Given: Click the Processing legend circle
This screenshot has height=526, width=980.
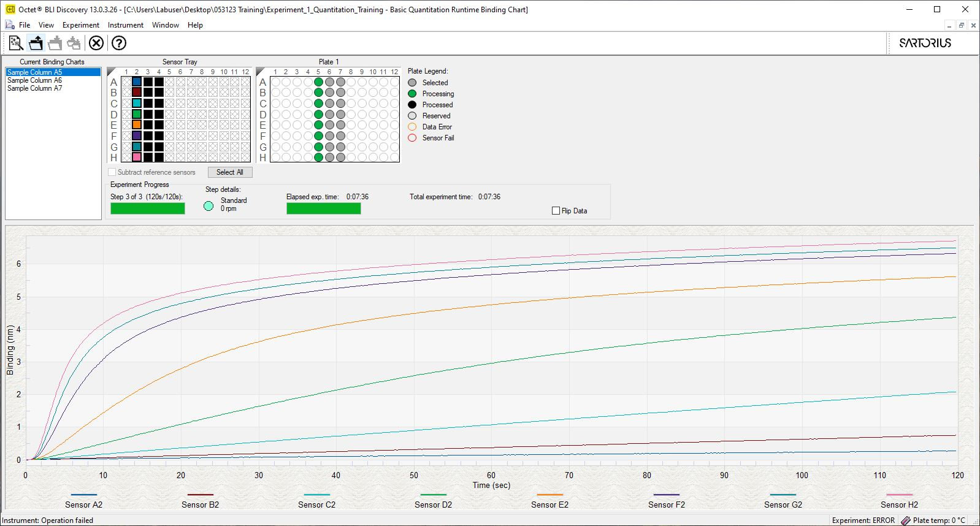Looking at the screenshot, I should coord(412,94).
